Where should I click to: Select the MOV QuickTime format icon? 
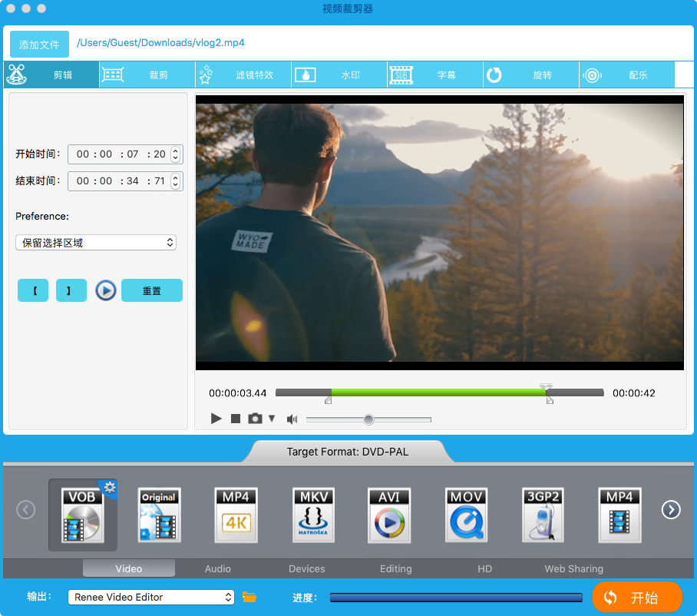[466, 515]
